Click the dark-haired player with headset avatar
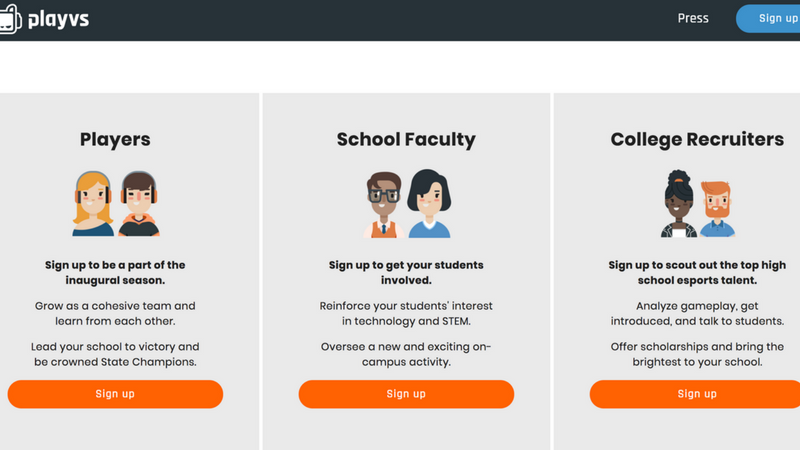 [139, 204]
